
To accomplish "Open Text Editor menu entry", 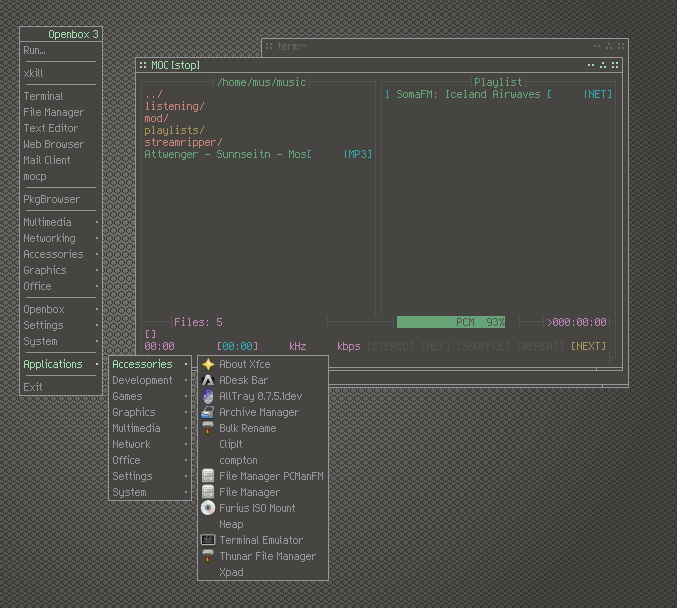I will [x=61, y=128].
